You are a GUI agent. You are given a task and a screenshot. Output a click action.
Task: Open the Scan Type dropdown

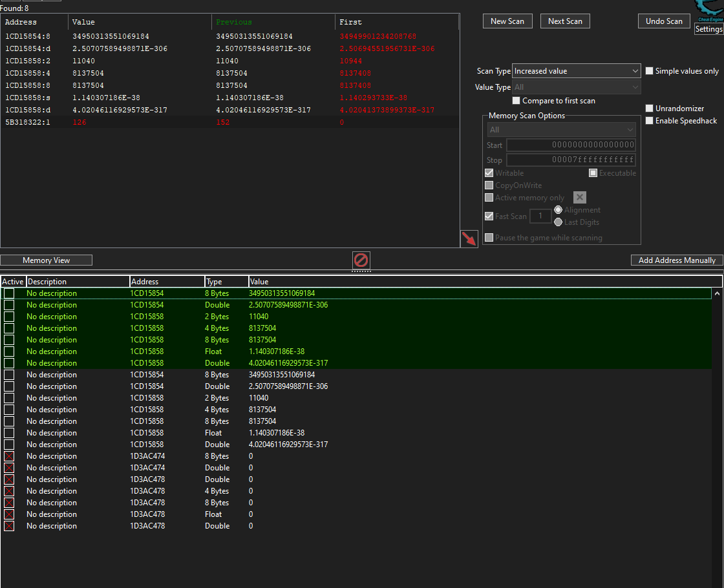click(576, 71)
